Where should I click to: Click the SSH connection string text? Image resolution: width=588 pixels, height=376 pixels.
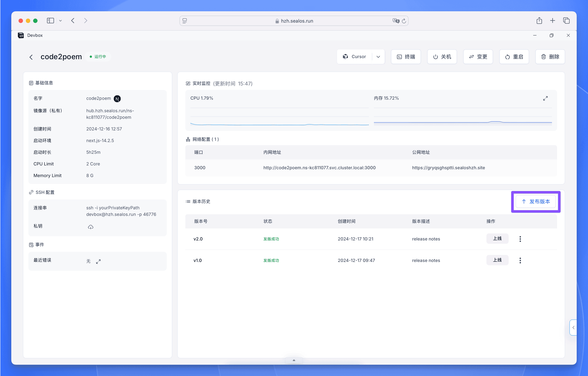pyautogui.click(x=121, y=211)
